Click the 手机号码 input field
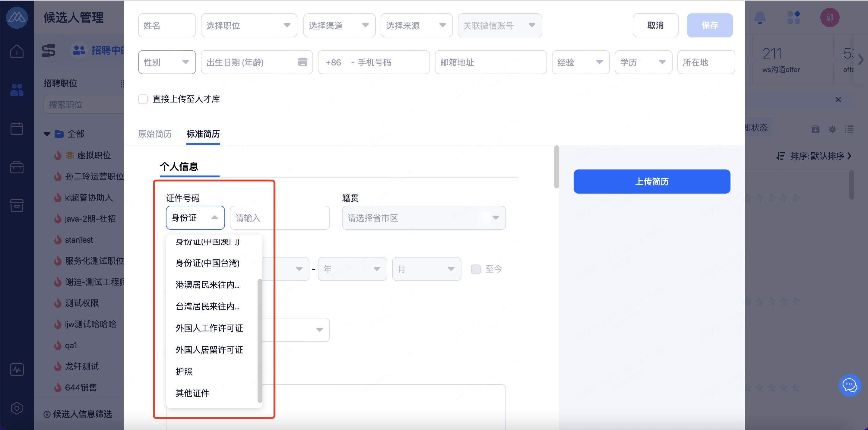 374,62
